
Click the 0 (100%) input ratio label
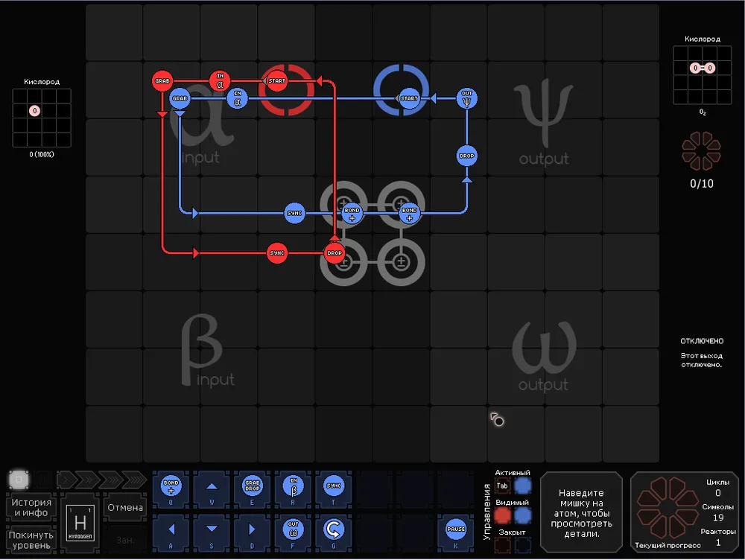pyautogui.click(x=42, y=154)
